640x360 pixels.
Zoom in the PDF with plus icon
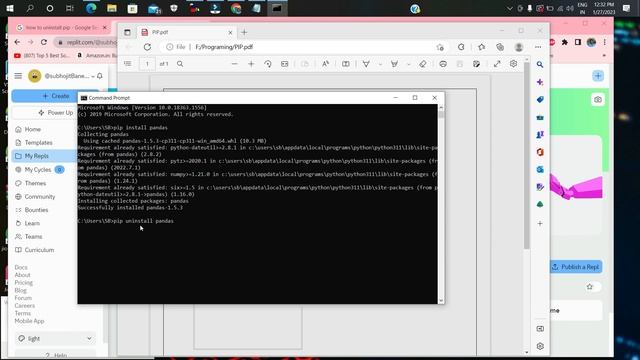tap(251, 64)
